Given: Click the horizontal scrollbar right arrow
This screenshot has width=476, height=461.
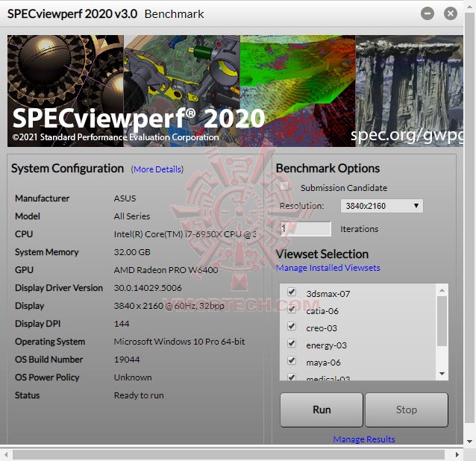Looking at the screenshot, I should pos(457,454).
